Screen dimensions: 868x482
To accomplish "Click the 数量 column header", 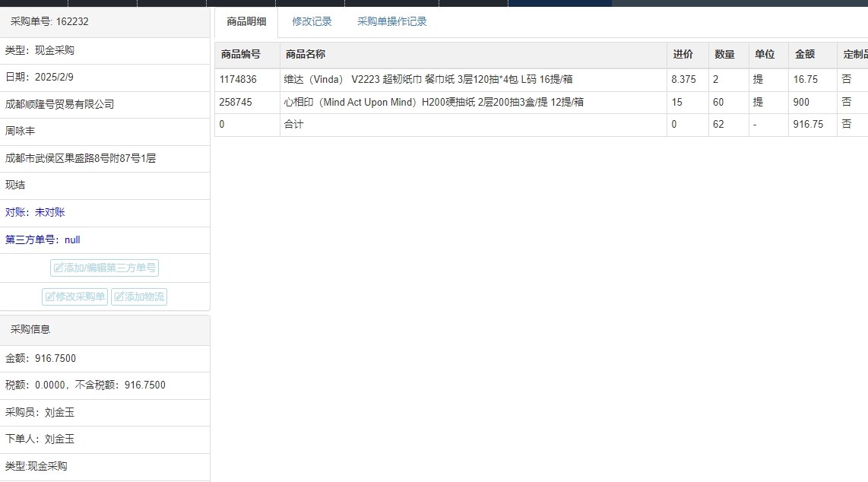I will 728,55.
